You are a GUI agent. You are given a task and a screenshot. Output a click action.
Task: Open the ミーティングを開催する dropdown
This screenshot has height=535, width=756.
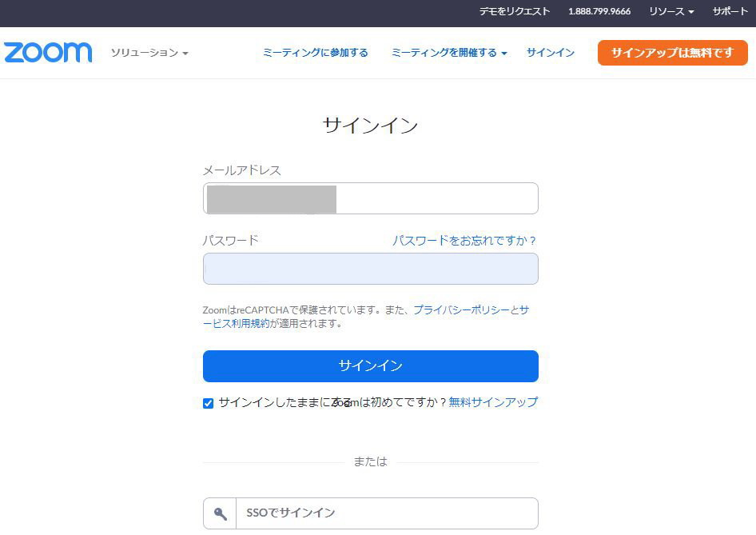448,53
